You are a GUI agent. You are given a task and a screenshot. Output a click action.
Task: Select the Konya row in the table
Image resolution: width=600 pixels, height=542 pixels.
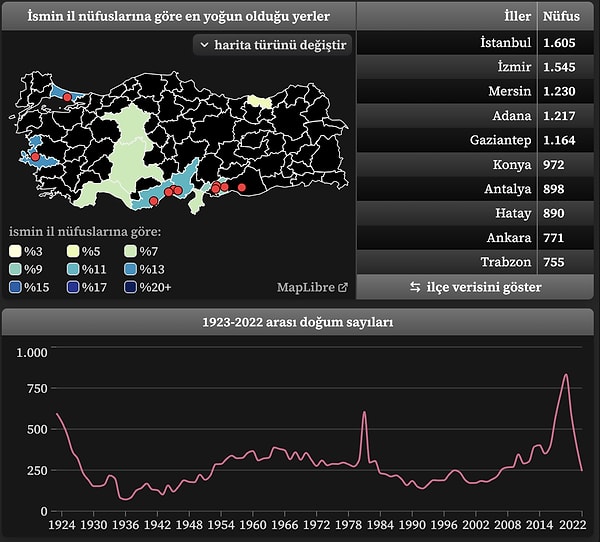click(475, 165)
